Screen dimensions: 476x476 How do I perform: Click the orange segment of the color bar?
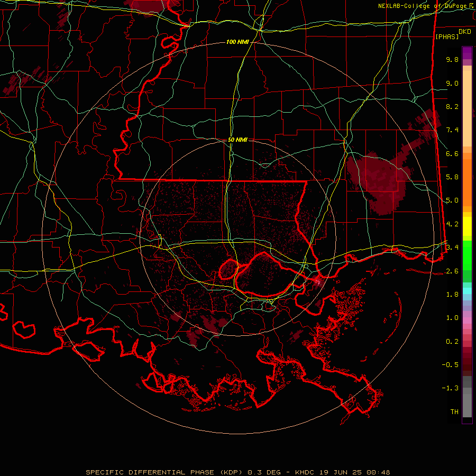click(x=467, y=182)
